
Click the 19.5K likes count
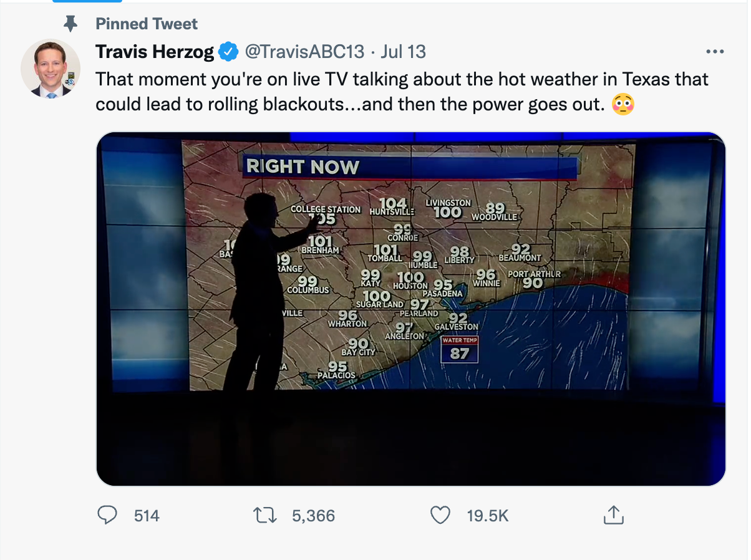coord(488,516)
